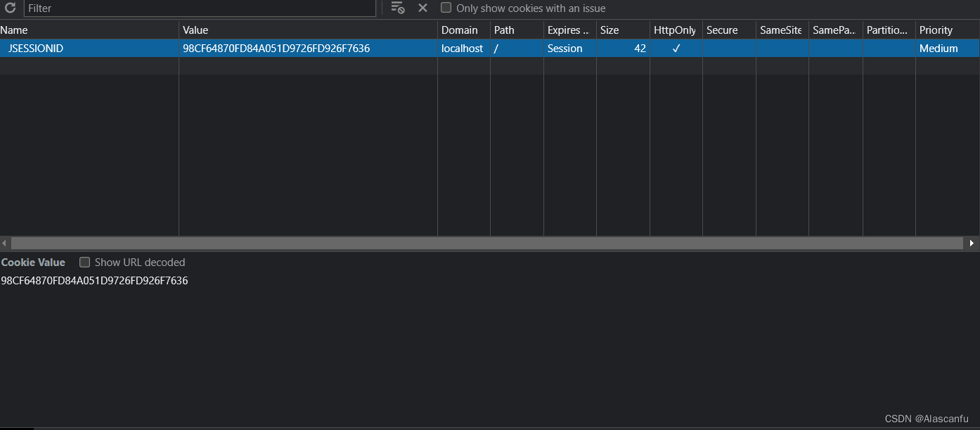Click the Cookie Value label
This screenshot has width=980, height=430.
[33, 263]
